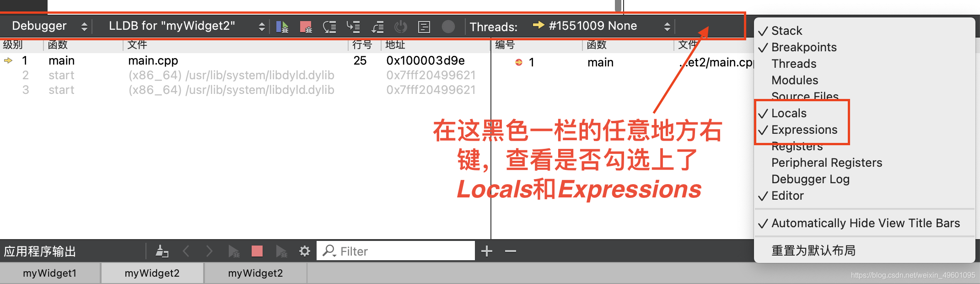The image size is (980, 284).
Task: Stop the running program with red square
Action: click(257, 251)
